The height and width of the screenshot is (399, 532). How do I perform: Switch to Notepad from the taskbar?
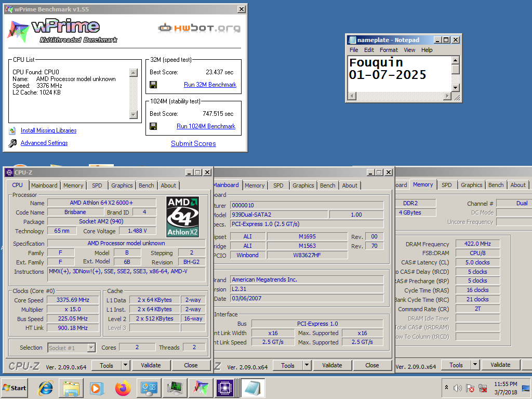(x=253, y=388)
